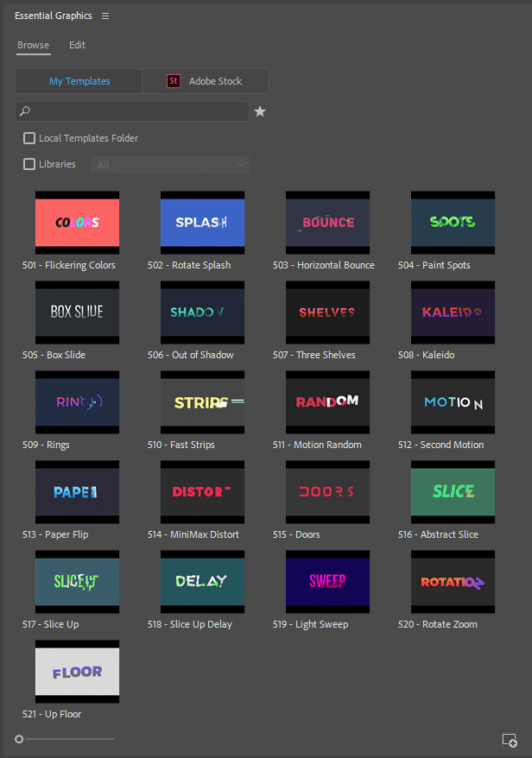Click the search magnifier icon

(x=25, y=111)
